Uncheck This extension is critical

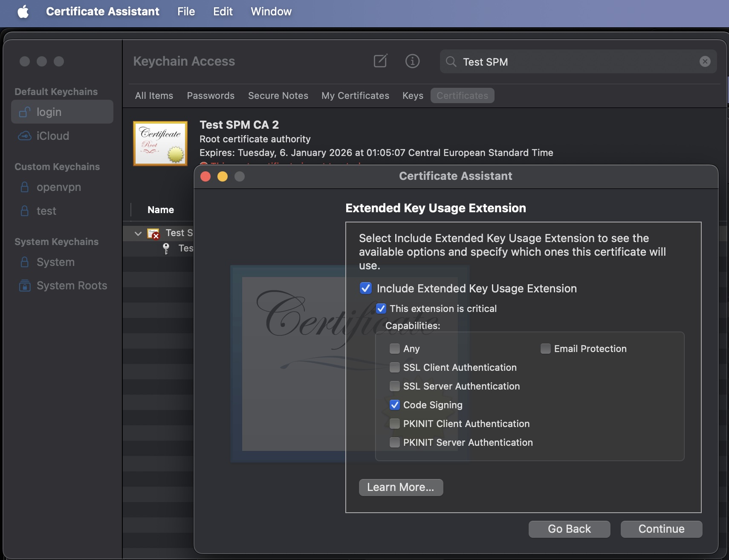click(x=381, y=309)
